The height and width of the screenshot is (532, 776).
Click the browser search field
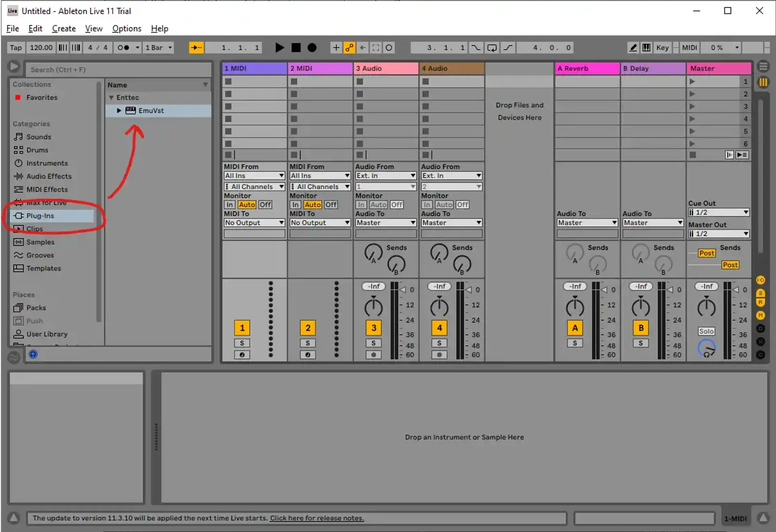click(118, 69)
